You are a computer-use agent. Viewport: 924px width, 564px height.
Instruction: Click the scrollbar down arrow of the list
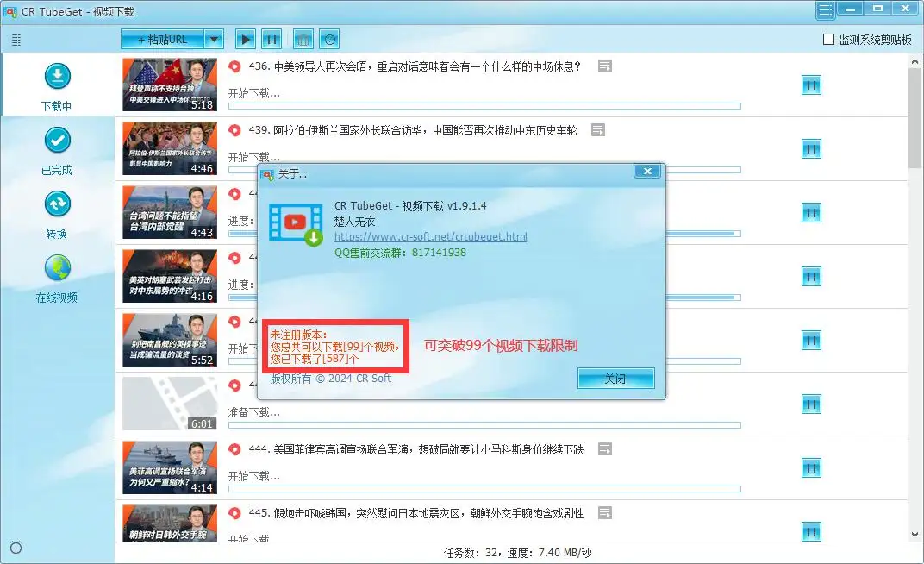(x=915, y=536)
